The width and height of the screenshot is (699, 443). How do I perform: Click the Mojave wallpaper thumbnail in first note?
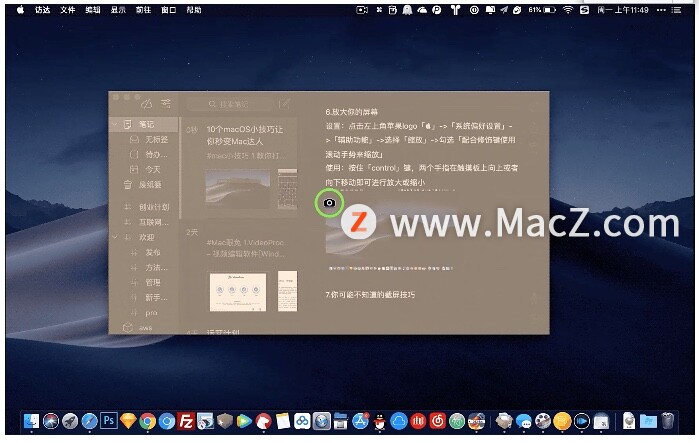(238, 189)
